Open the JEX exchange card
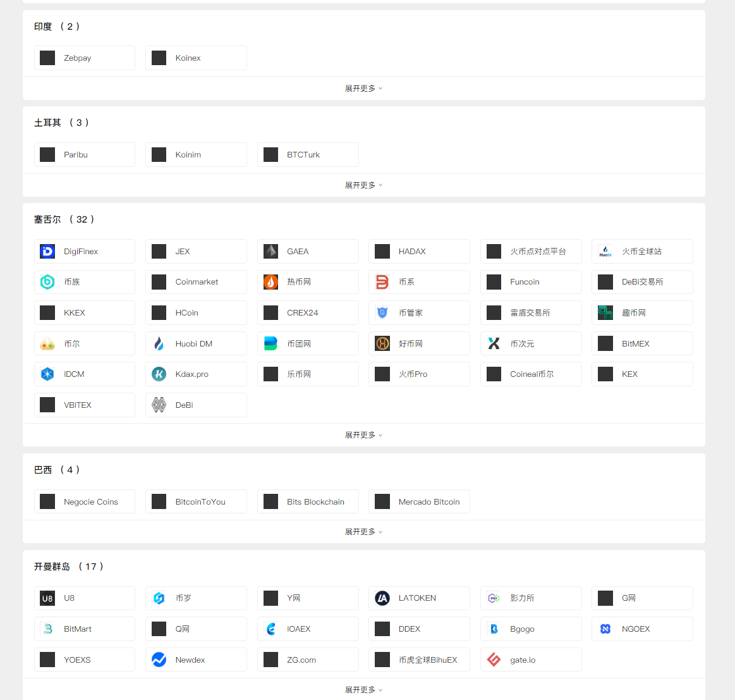The height and width of the screenshot is (700, 735). [197, 252]
